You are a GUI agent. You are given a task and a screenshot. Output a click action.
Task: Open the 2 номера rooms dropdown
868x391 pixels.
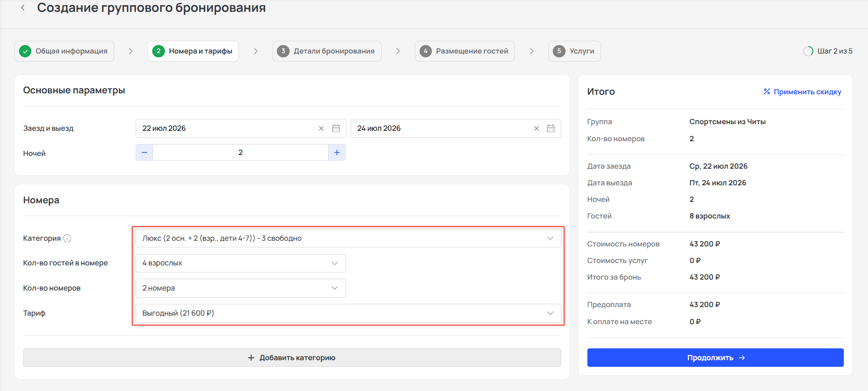(240, 288)
